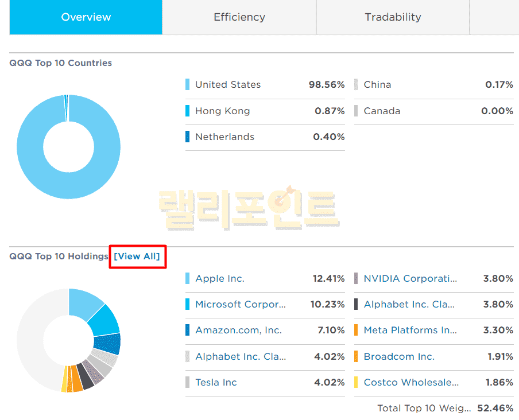The height and width of the screenshot is (420, 519).
Task: Click the yellow Costco Wholesale color swatch
Action: coord(357,382)
